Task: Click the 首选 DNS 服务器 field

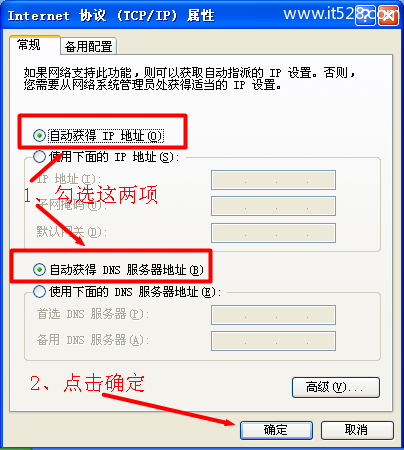Action: tap(273, 315)
